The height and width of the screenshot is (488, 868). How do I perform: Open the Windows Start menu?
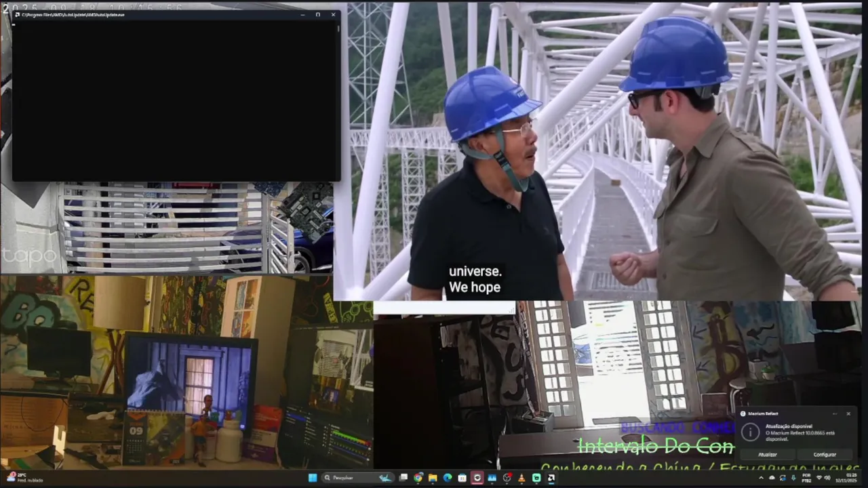[x=313, y=478]
